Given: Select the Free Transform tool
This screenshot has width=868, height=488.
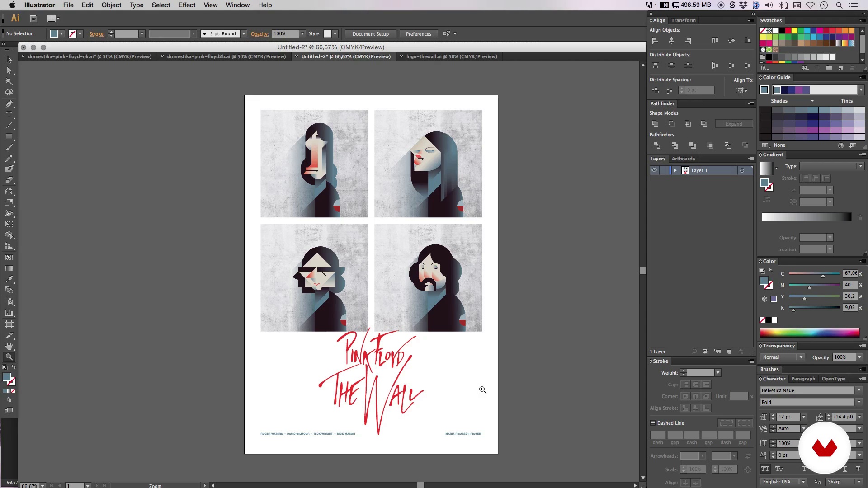Looking at the screenshot, I should point(9,224).
